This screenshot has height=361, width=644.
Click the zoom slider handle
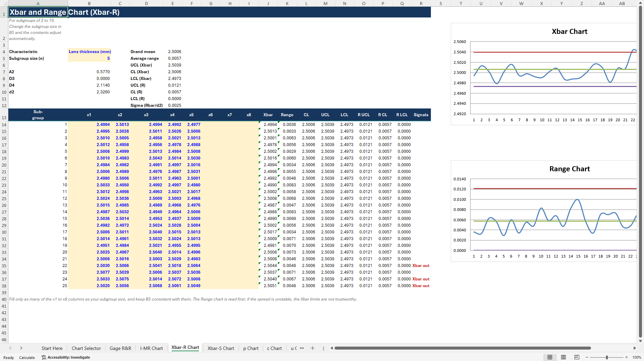[x=607, y=357]
